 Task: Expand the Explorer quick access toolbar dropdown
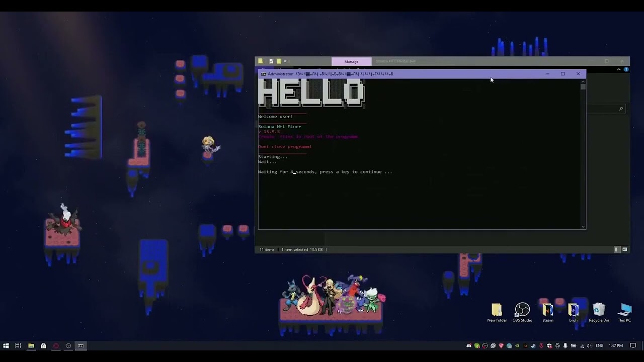pos(285,61)
